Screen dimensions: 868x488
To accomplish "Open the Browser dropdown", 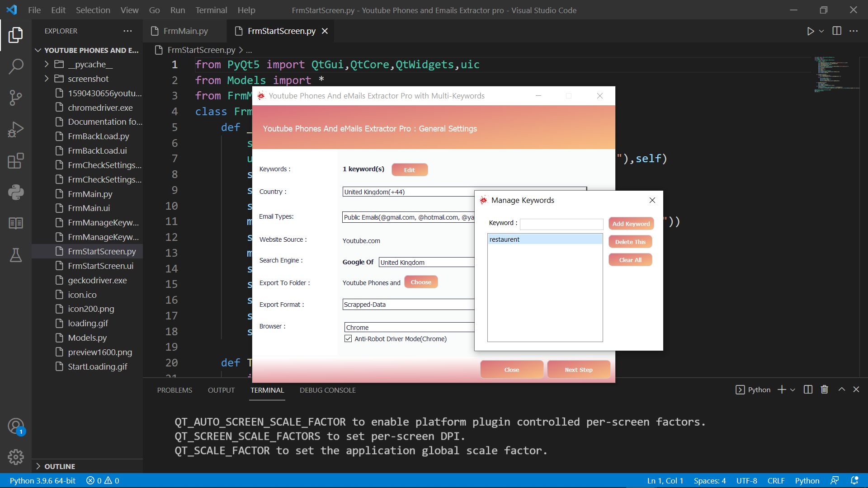I will pyautogui.click(x=409, y=327).
